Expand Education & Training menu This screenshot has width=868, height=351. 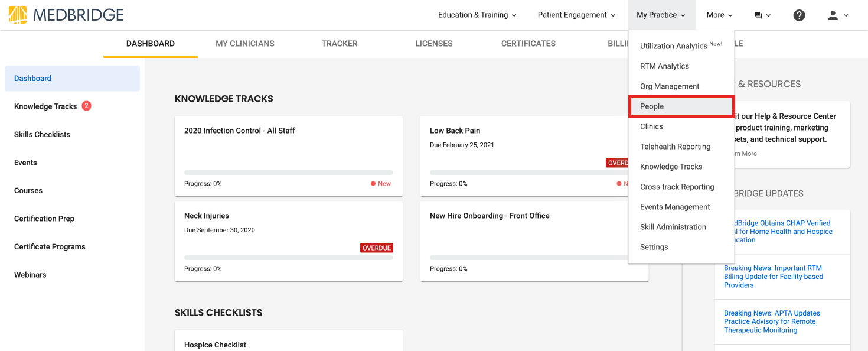pos(477,15)
